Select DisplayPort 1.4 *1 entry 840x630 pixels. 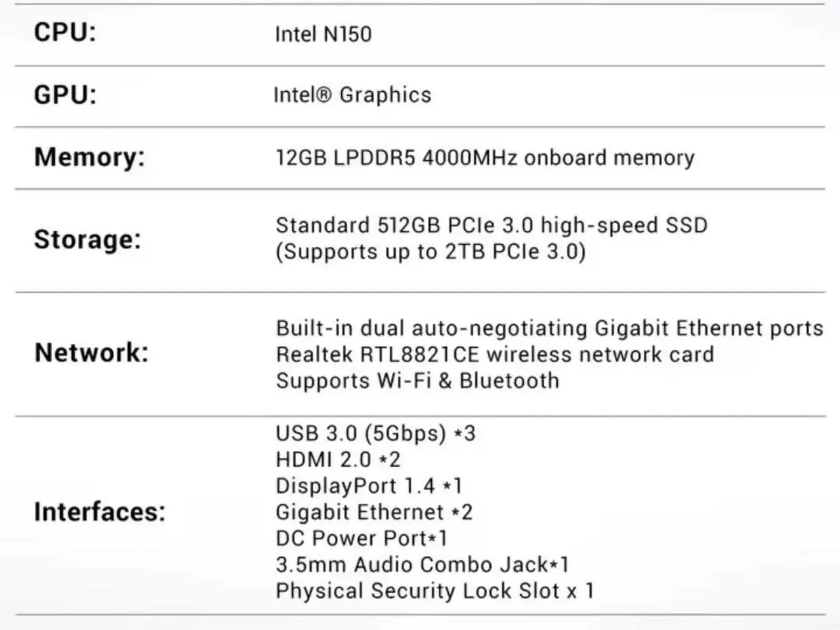pyautogui.click(x=369, y=486)
